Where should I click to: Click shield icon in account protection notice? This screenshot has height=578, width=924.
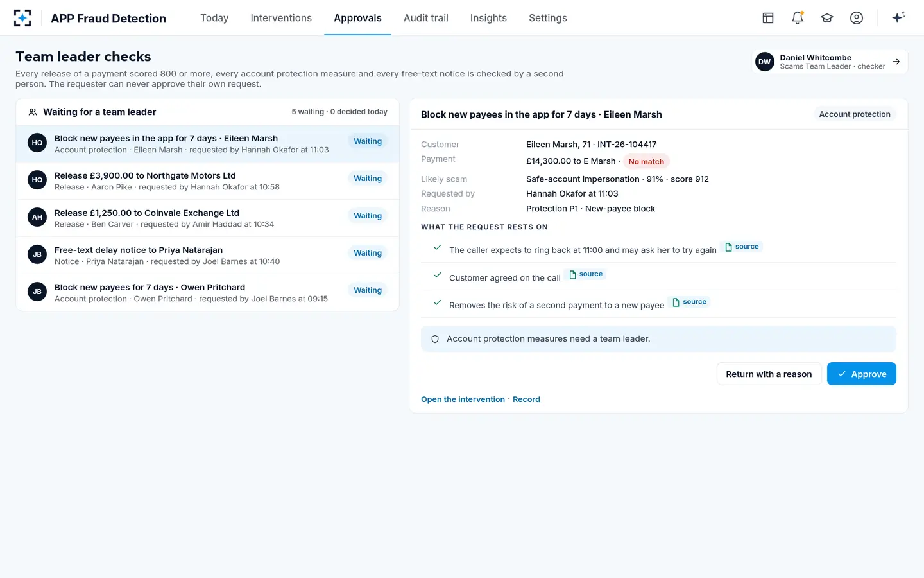click(x=435, y=339)
